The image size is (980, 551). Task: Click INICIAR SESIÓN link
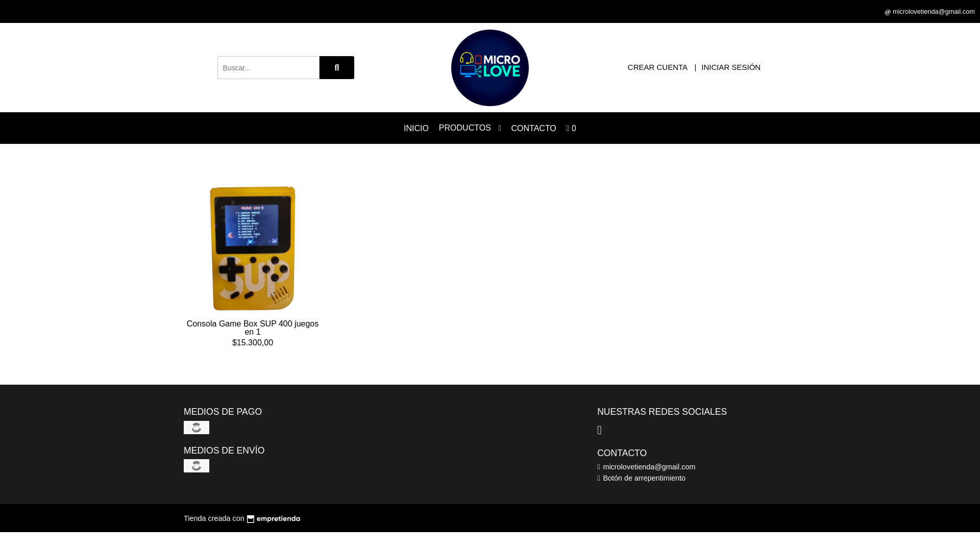coord(730,67)
